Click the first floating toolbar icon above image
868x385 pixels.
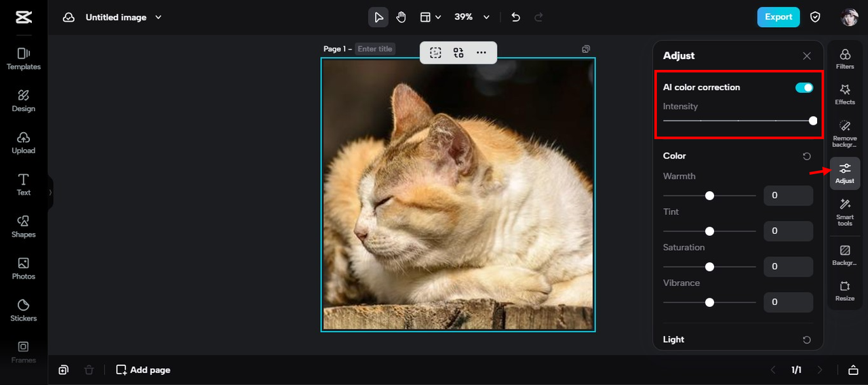pyautogui.click(x=435, y=53)
